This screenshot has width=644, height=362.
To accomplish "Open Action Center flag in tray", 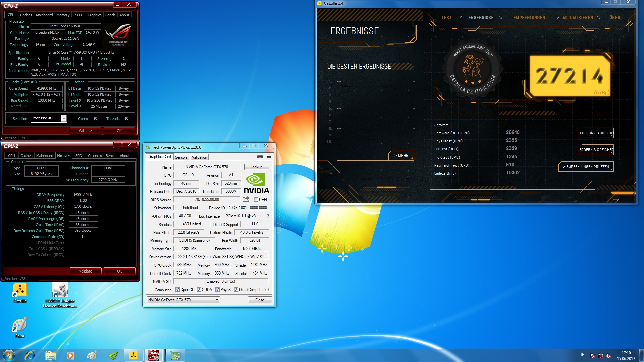I will [x=592, y=356].
